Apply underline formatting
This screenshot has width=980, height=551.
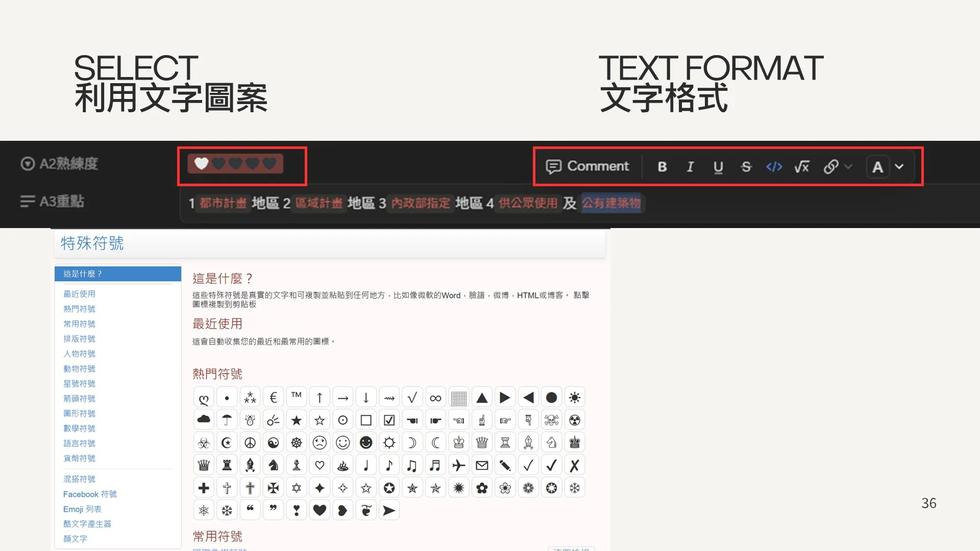click(x=718, y=167)
